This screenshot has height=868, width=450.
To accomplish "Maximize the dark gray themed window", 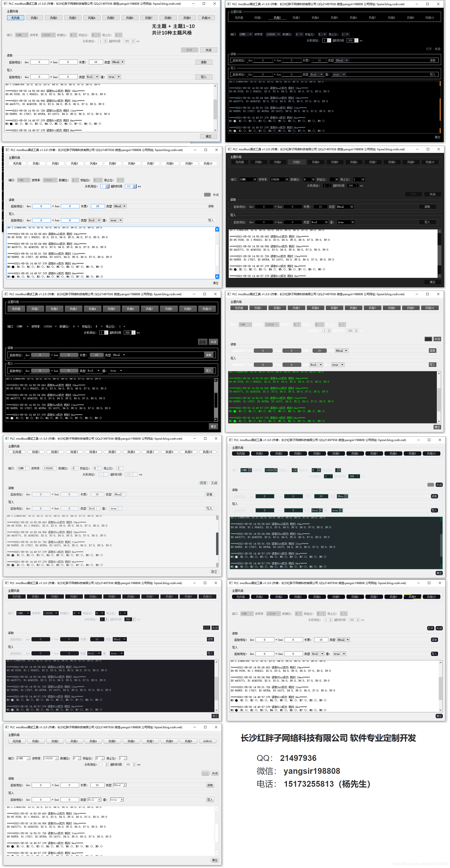I will [428, 149].
